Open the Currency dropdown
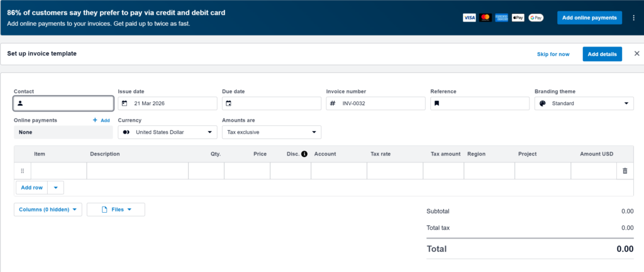The height and width of the screenshot is (272, 644). tap(167, 132)
